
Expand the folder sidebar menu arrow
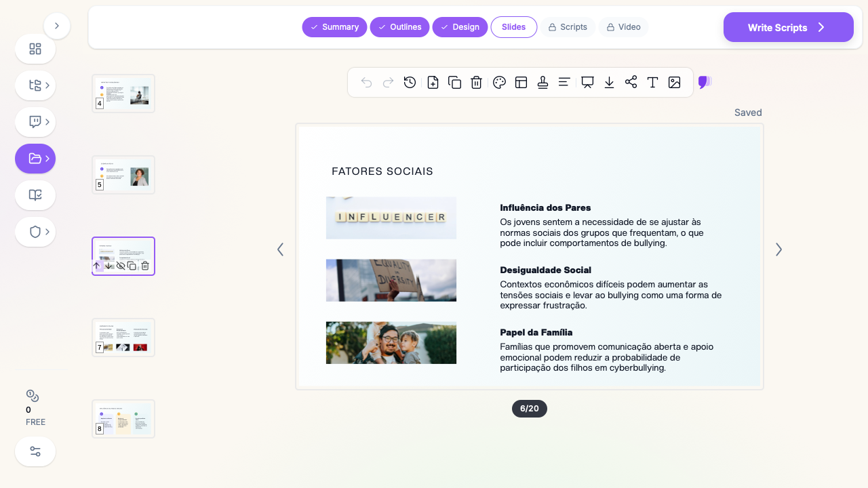coord(47,159)
